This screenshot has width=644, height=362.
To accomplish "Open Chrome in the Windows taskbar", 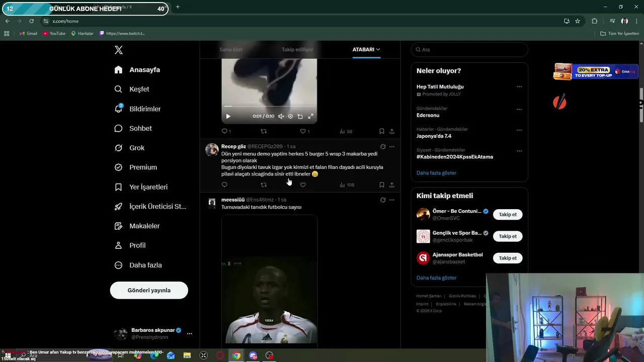I will (x=236, y=355).
